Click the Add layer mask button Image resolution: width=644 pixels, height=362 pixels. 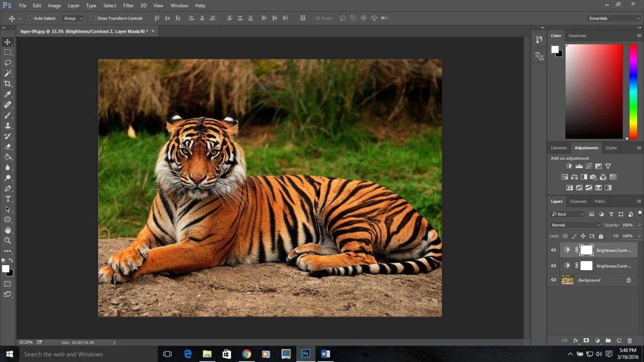(x=585, y=340)
